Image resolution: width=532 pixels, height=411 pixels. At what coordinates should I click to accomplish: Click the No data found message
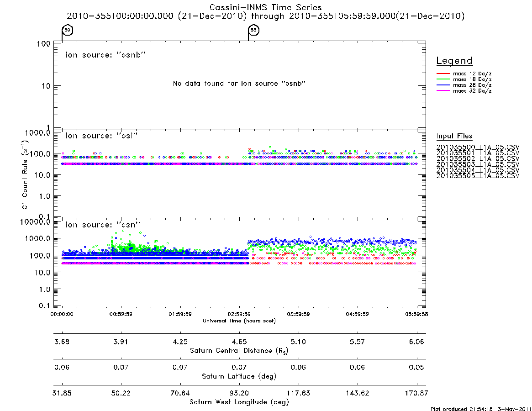[239, 84]
